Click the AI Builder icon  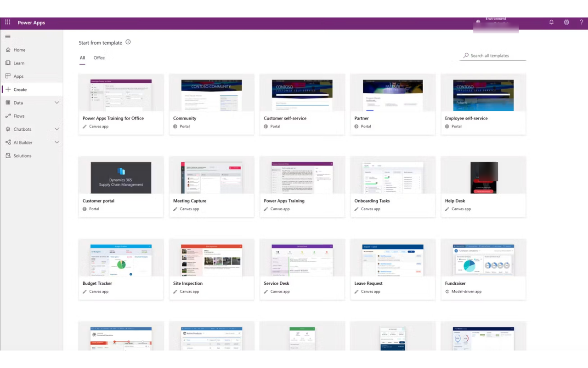click(x=8, y=143)
